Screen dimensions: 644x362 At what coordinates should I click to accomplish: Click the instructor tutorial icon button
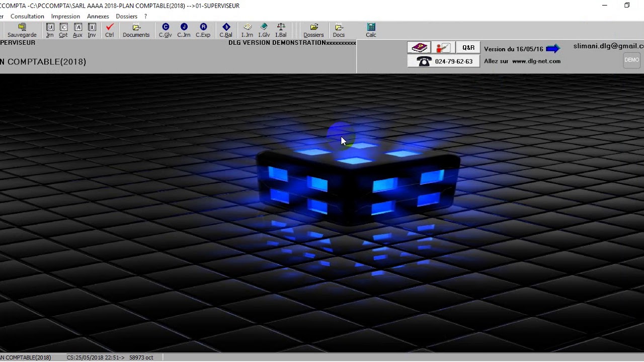(x=443, y=48)
